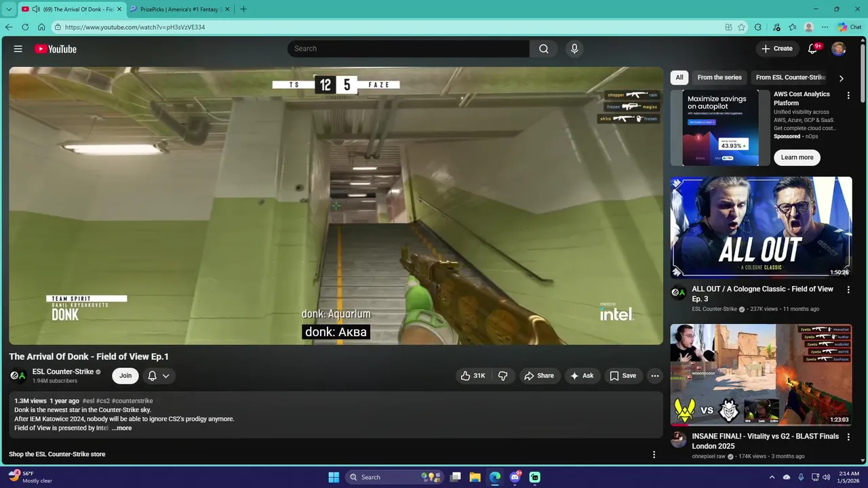868x488 pixels.
Task: Join the ESL Counter-Strike channel
Action: (x=125, y=375)
